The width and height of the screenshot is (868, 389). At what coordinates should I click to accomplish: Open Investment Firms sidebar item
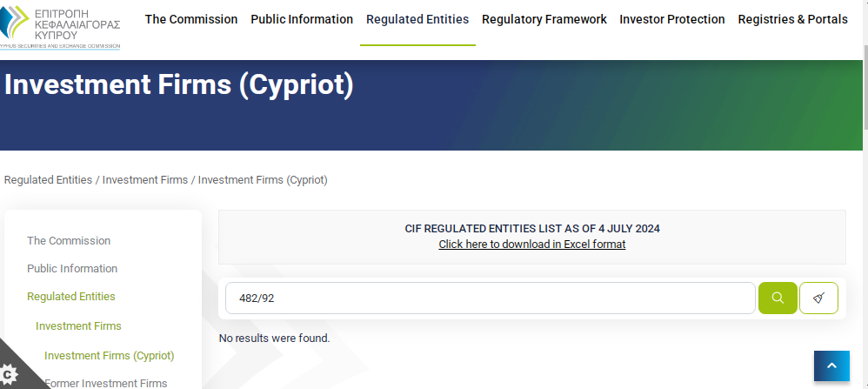[x=78, y=325]
